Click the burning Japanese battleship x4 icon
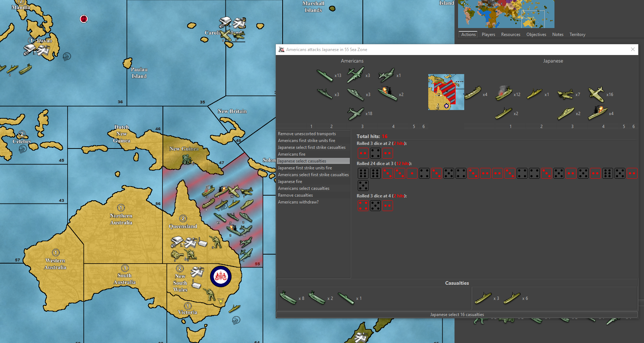 pyautogui.click(x=597, y=113)
